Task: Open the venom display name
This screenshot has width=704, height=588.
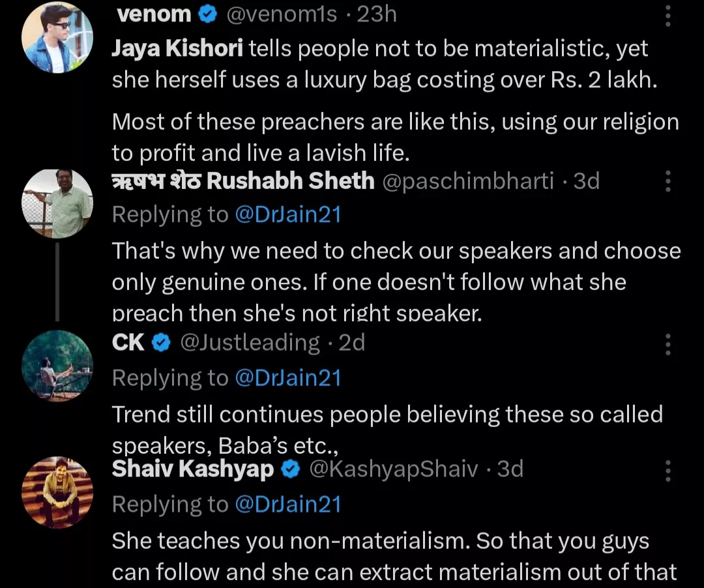Action: click(x=154, y=14)
